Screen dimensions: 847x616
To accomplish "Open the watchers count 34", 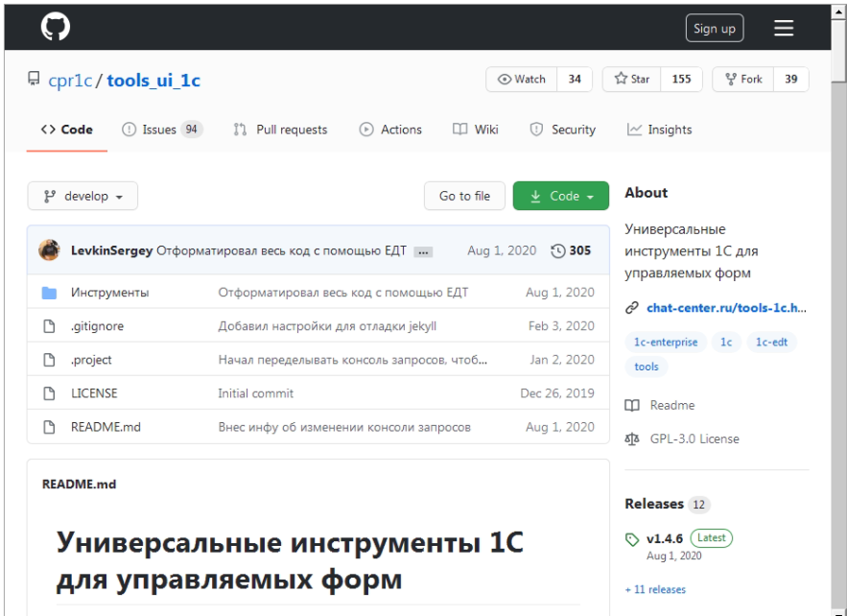I will [575, 80].
